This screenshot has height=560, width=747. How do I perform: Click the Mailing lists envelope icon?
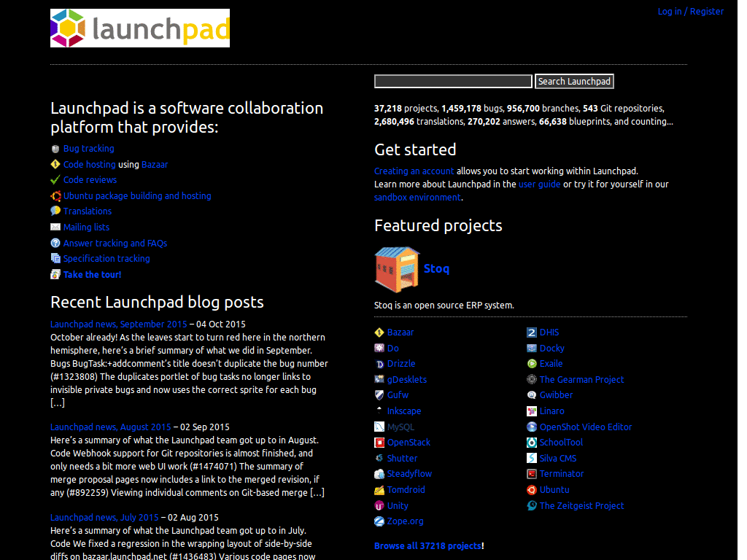55,227
